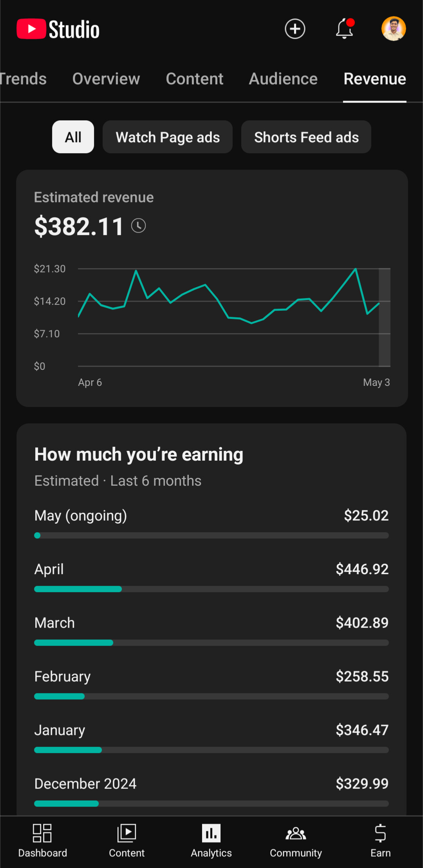This screenshot has width=423, height=868.
Task: Open the notifications bell
Action: 344,29
